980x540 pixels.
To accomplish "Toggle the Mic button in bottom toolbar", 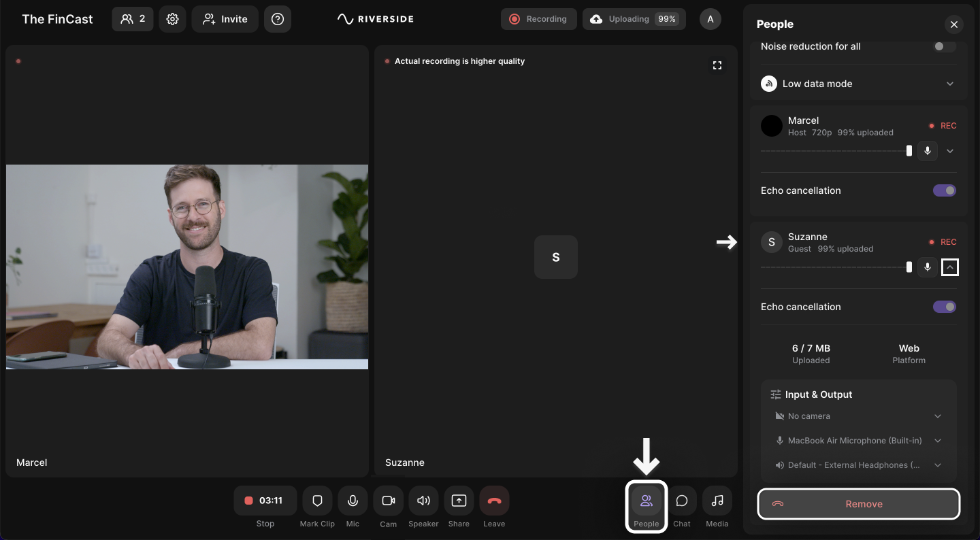I will tap(353, 501).
